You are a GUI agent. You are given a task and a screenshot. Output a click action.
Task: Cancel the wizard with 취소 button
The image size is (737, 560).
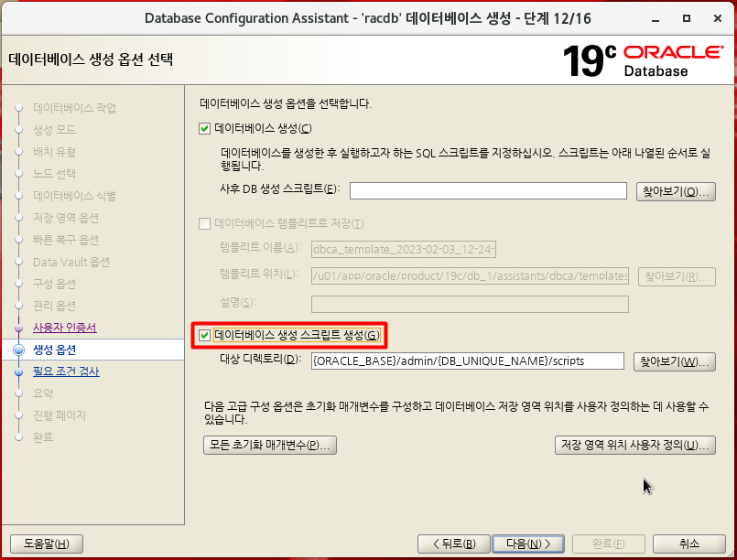pyautogui.click(x=689, y=544)
